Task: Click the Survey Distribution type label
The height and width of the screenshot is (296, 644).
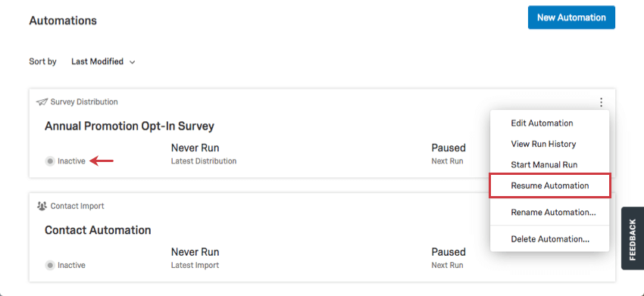Action: (84, 101)
